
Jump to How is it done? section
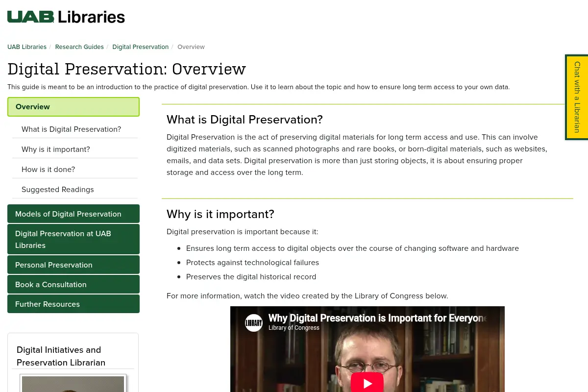74,170
